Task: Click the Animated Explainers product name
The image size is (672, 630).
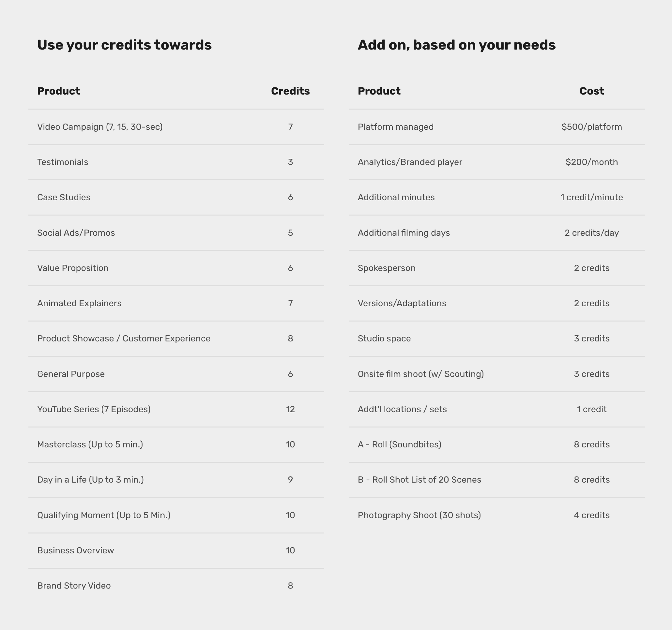Action: click(79, 303)
